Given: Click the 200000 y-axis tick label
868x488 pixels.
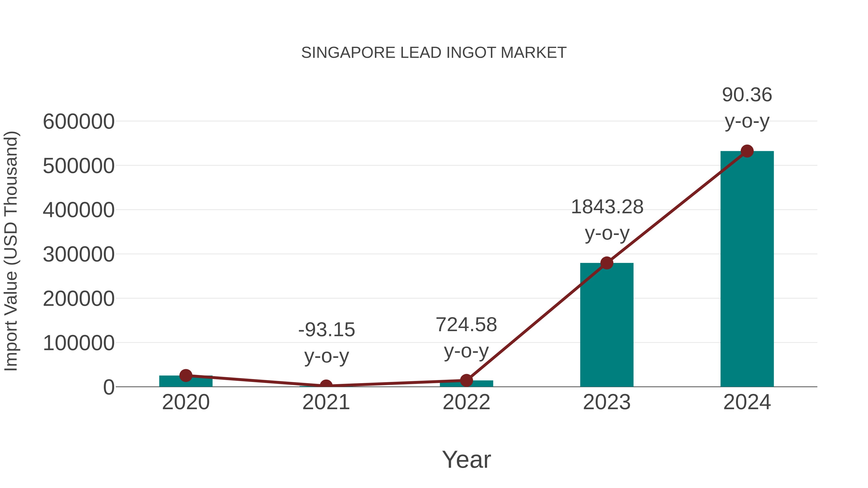Looking at the screenshot, I should [x=79, y=298].
